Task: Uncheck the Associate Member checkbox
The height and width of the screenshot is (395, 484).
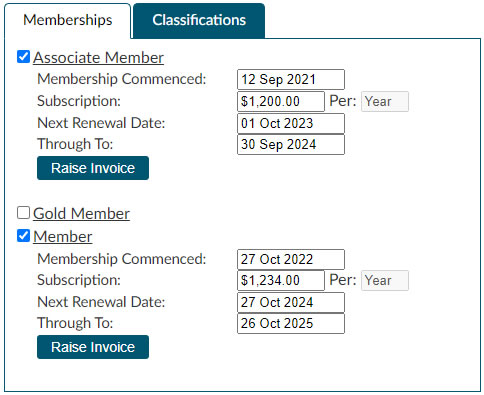Action: point(23,57)
